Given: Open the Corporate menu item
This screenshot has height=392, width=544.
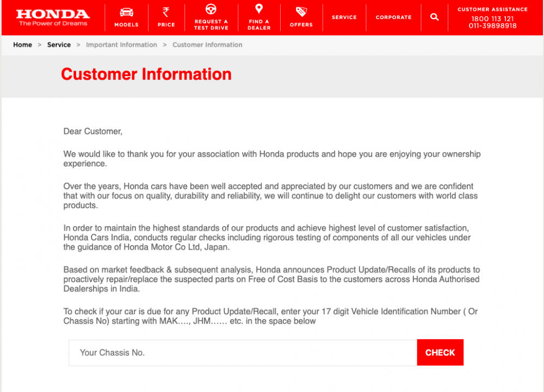Looking at the screenshot, I should coord(393,17).
